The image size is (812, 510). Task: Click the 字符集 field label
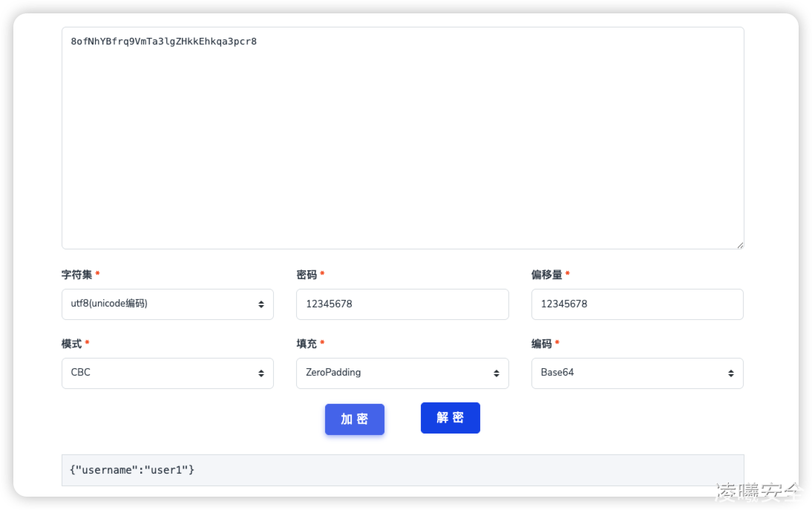point(76,275)
